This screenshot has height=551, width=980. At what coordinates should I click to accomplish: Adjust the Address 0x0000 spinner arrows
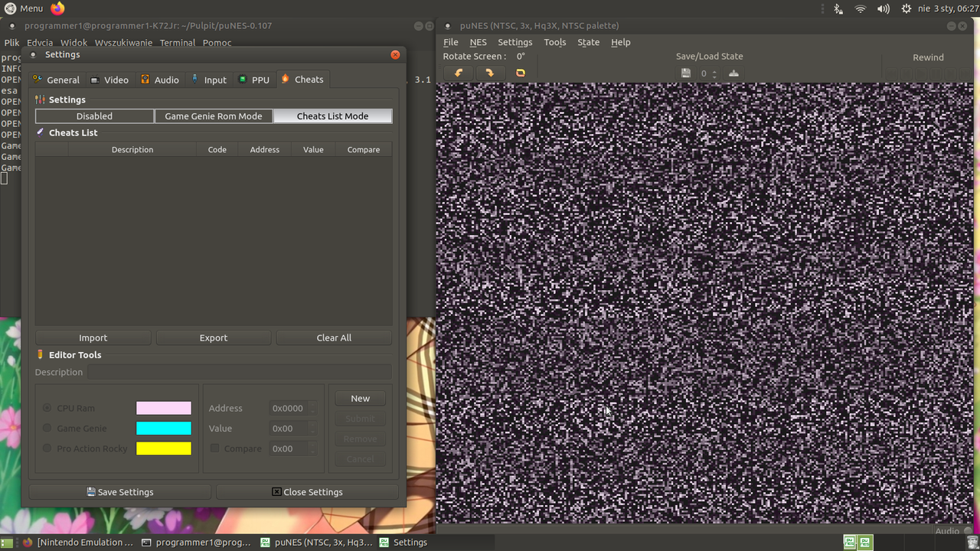click(x=313, y=408)
